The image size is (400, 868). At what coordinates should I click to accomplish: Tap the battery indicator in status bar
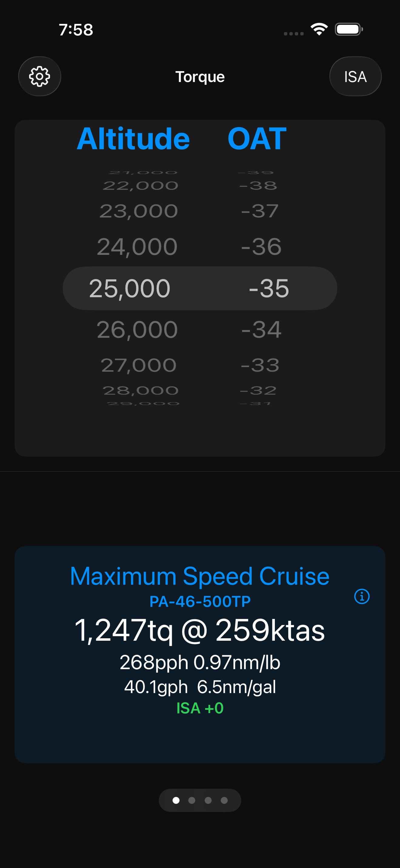click(x=348, y=29)
